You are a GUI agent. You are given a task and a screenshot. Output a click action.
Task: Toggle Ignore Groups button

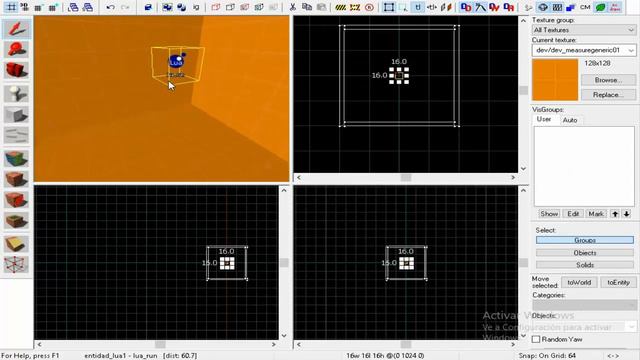click(x=196, y=7)
